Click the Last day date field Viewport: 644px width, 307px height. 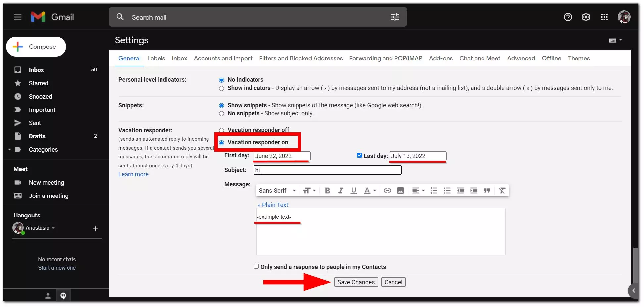(418, 156)
